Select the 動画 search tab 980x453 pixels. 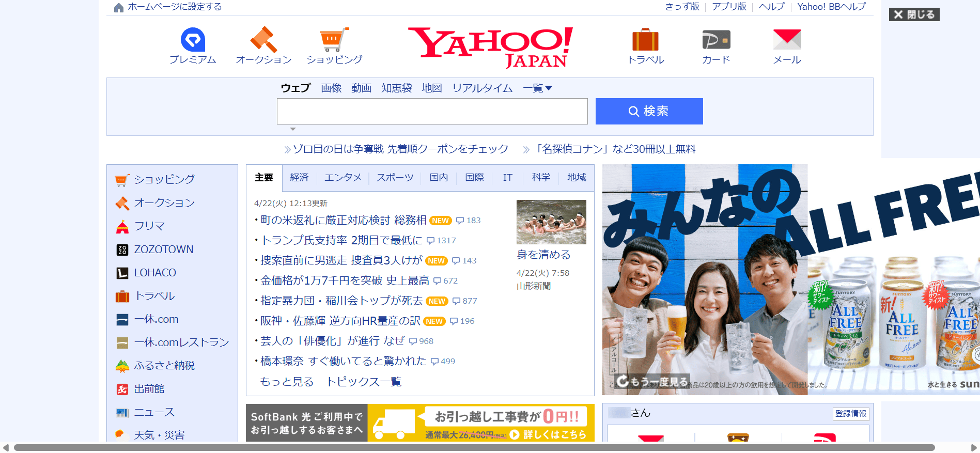tap(362, 88)
